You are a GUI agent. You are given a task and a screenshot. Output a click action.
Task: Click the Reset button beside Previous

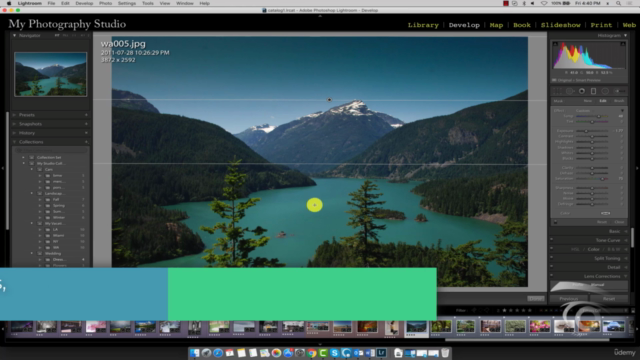609,299
